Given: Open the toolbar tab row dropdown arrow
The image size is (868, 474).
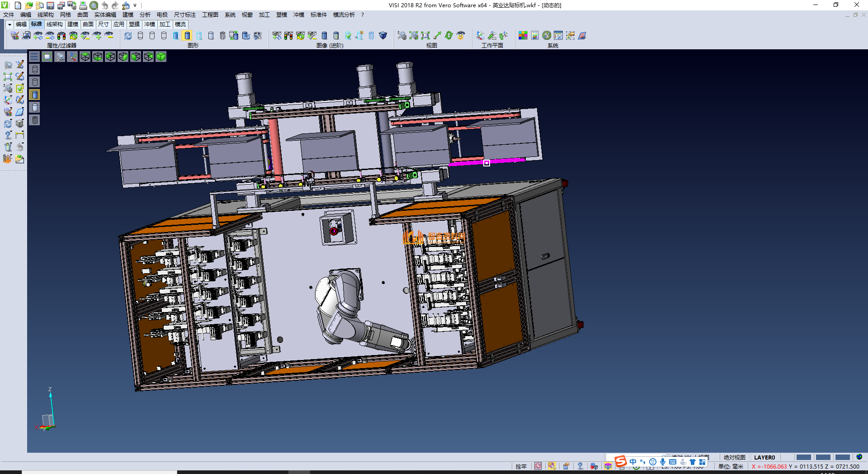Looking at the screenshot, I should tap(9, 24).
